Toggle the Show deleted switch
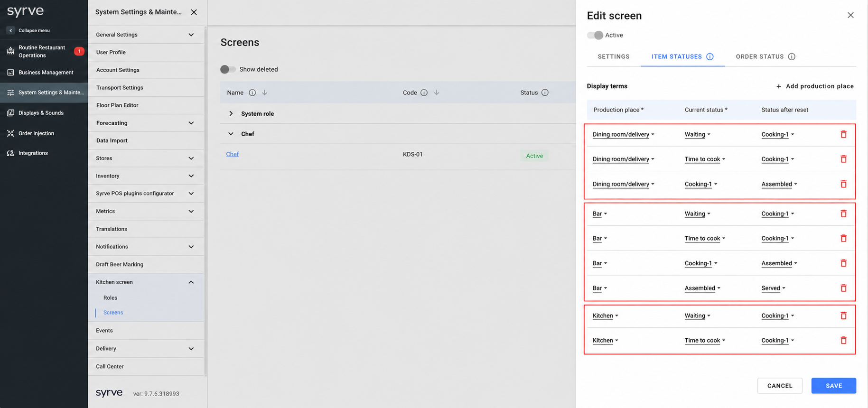868x408 pixels. point(228,69)
